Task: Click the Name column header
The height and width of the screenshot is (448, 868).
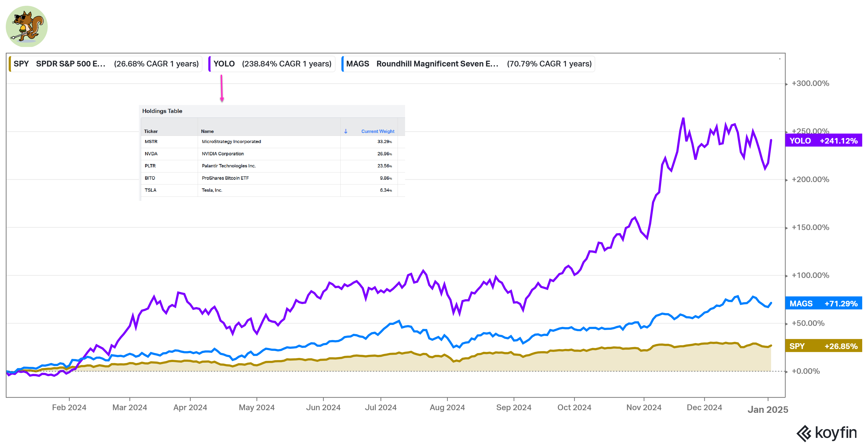Action: pyautogui.click(x=207, y=131)
